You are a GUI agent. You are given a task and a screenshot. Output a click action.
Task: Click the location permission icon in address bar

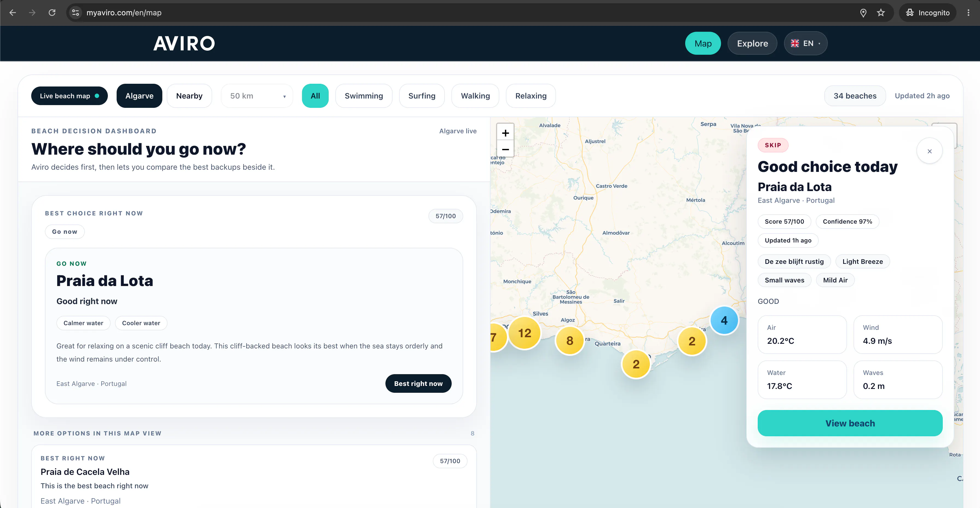pyautogui.click(x=863, y=13)
